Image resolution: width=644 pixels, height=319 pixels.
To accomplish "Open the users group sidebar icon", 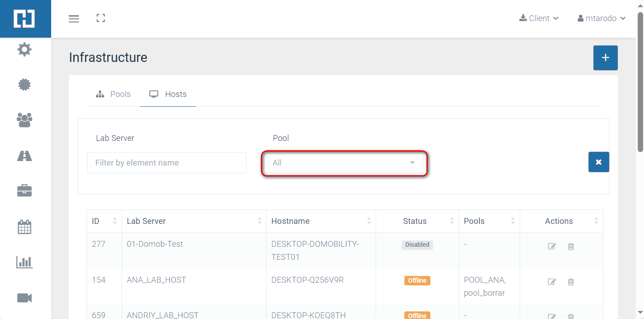I will [25, 120].
